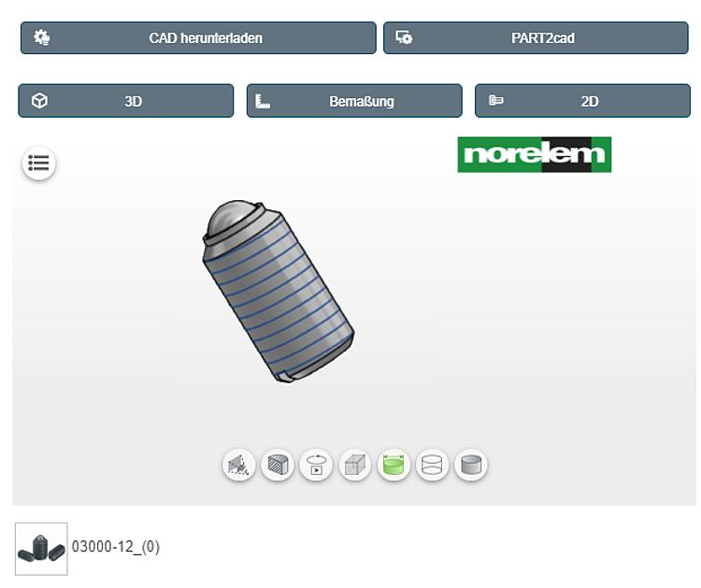Click the cube icon on the 3D button
Screen dimensions: 701x588
pyautogui.click(x=39, y=101)
